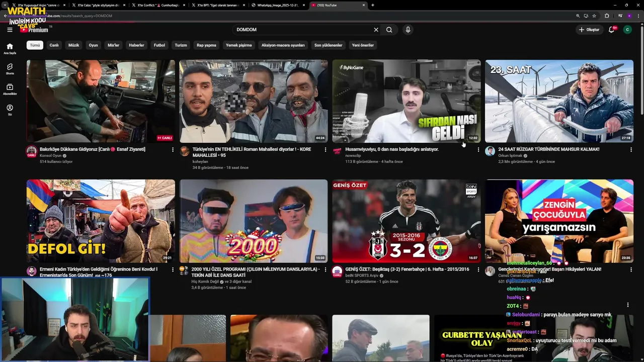Open more options for 2000 YILI ÖZEL video
The width and height of the screenshot is (644, 362).
326,269
